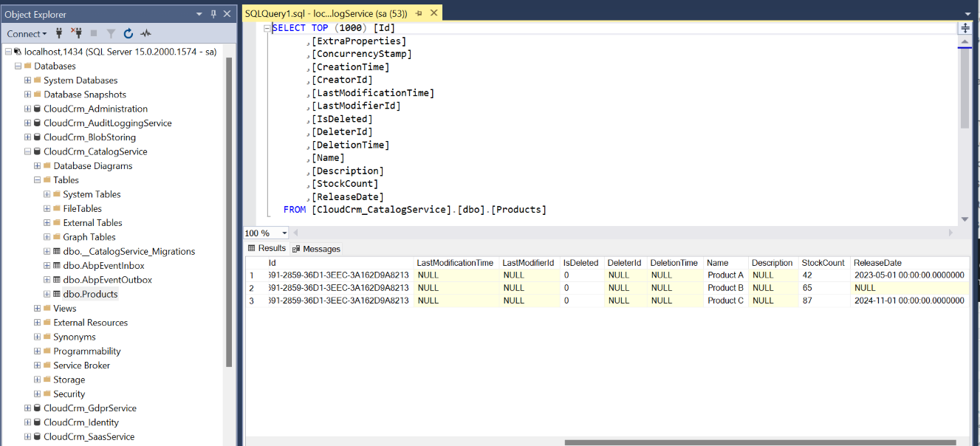Open the Connect dropdown menu

27,34
